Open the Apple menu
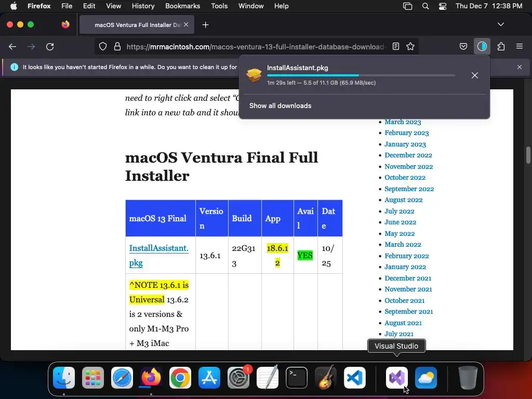This screenshot has height=399, width=532. pos(14,6)
